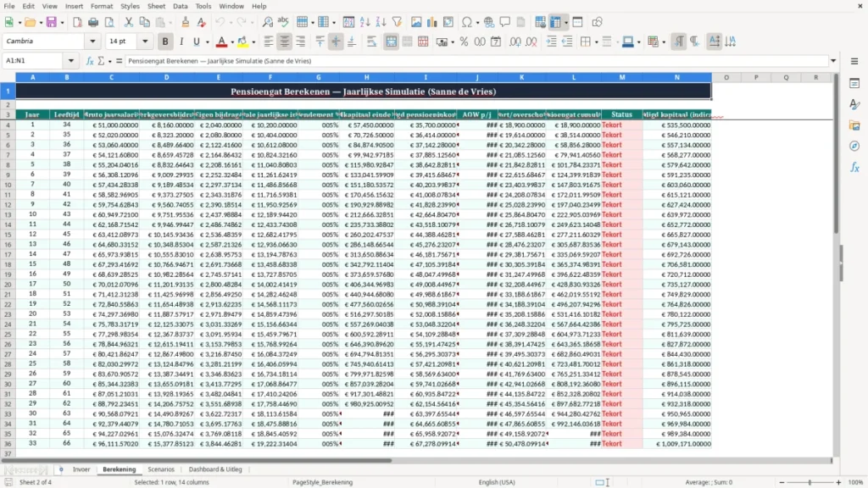Insert hyperlink icon
The image size is (868, 488).
click(x=489, y=22)
